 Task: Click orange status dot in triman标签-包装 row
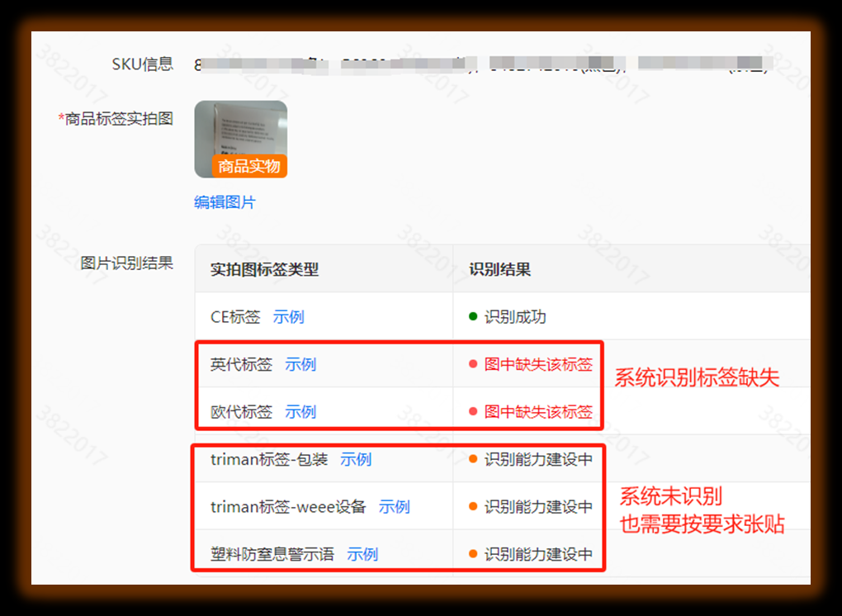point(473,459)
